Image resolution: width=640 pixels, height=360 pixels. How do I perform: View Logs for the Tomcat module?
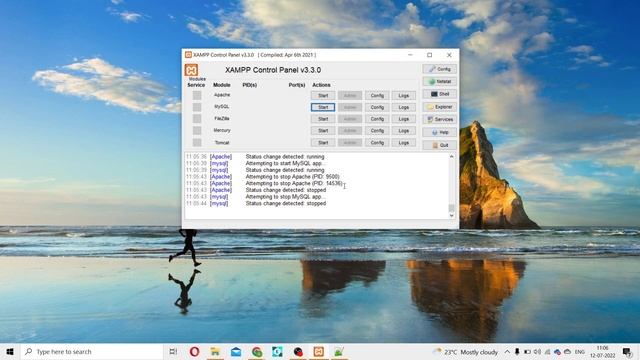[404, 142]
